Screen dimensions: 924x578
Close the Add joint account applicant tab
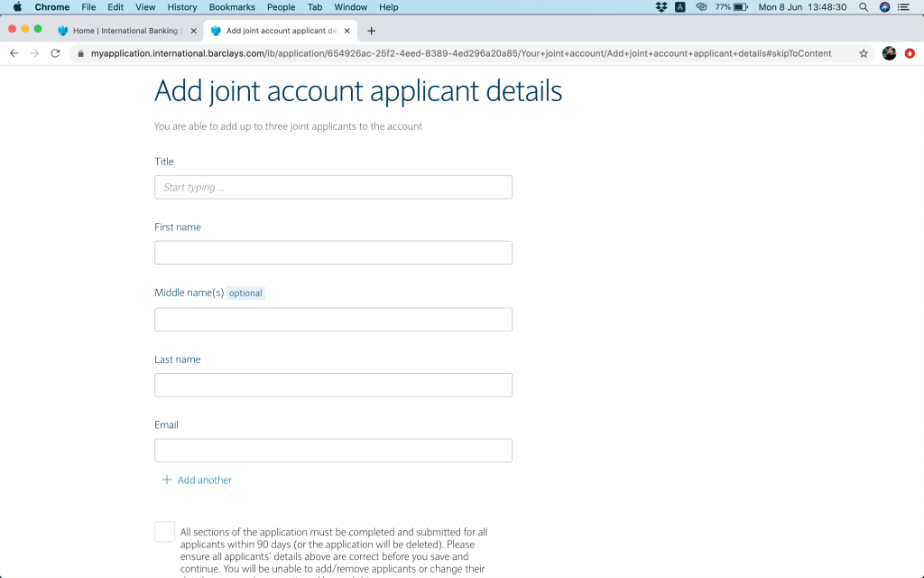[347, 31]
